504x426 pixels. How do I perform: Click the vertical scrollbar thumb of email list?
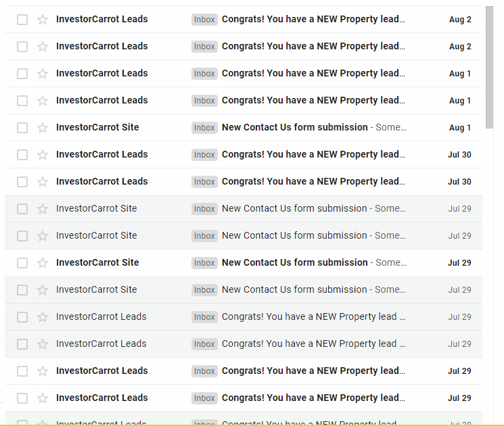[489, 67]
